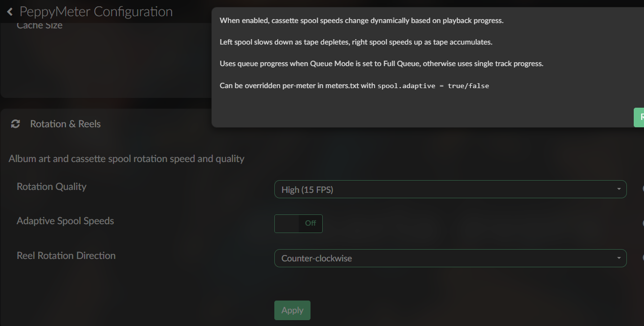Open the Rotation Quality dropdown
The height and width of the screenshot is (326, 644).
click(x=450, y=189)
